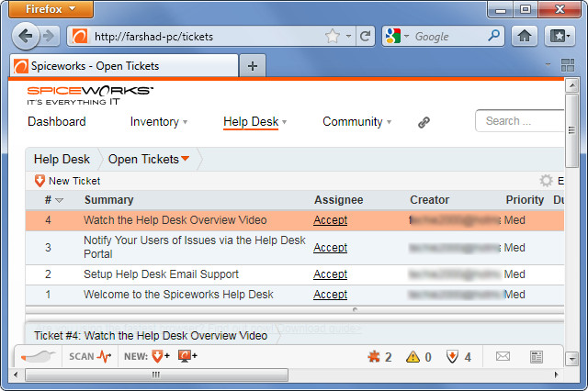Select the Spiceworks - Open Tickets tab

[124, 66]
